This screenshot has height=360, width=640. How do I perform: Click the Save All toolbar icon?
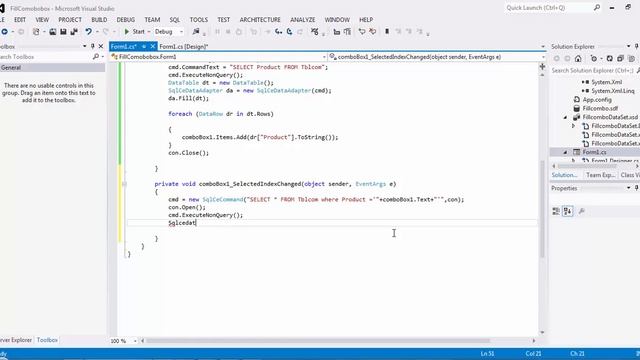74,32
